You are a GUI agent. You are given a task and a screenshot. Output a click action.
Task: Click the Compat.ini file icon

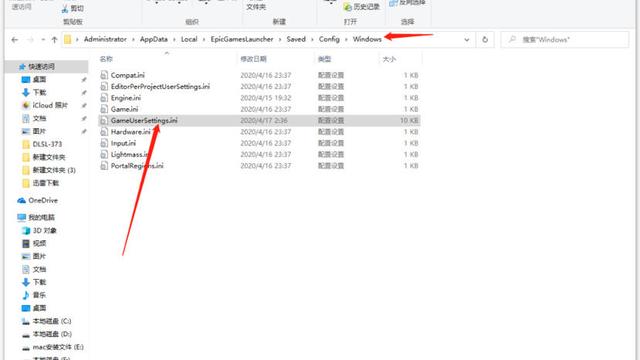pos(104,75)
